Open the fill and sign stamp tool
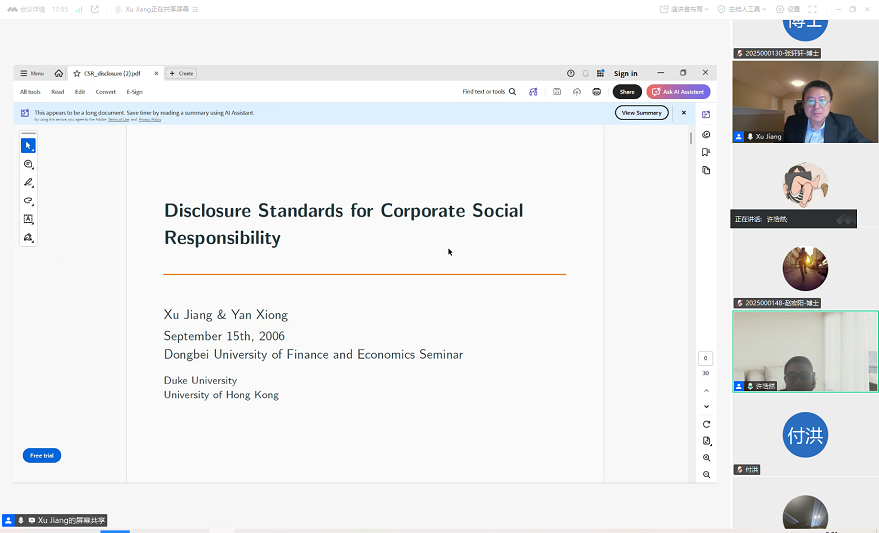The image size is (879, 533). [x=28, y=238]
